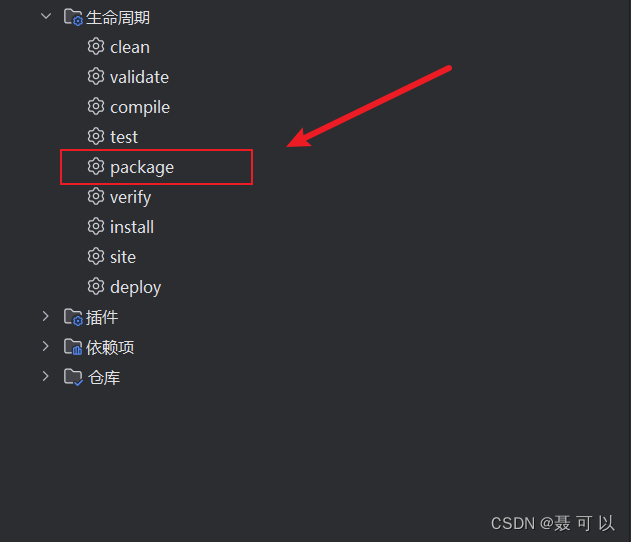Click the gear icon next to validate
631x542 pixels.
tap(96, 76)
